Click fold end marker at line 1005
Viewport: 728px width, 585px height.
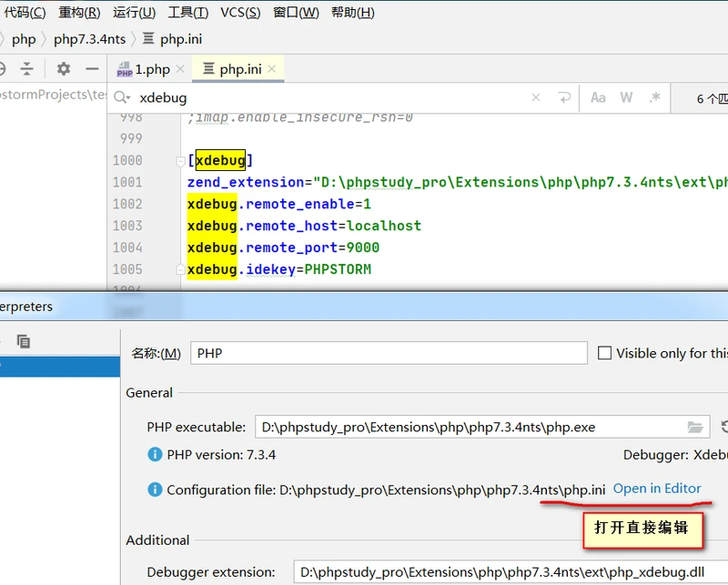(x=180, y=269)
